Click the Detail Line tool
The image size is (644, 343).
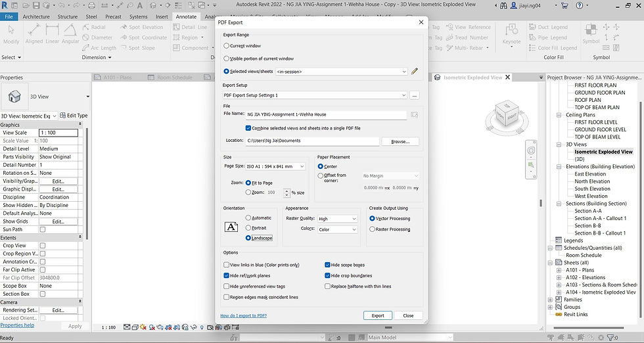(x=190, y=27)
